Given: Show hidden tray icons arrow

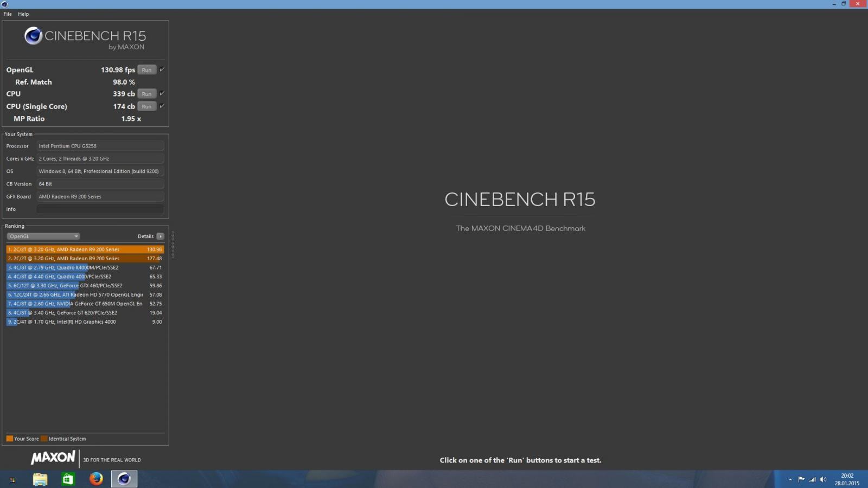Looking at the screenshot, I should tap(790, 479).
